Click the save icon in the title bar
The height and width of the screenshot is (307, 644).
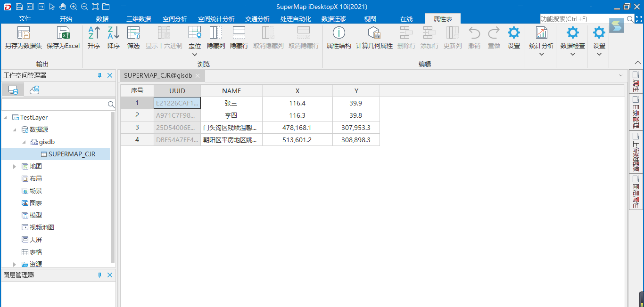click(x=19, y=7)
